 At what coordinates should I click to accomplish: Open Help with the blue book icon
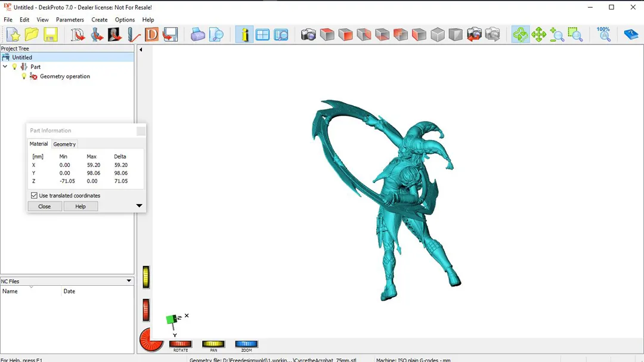631,35
